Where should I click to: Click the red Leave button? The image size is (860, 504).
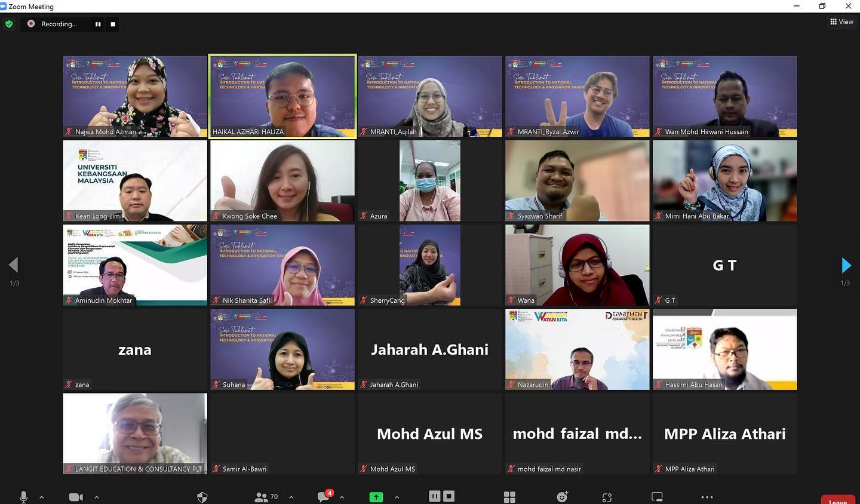tap(837, 500)
